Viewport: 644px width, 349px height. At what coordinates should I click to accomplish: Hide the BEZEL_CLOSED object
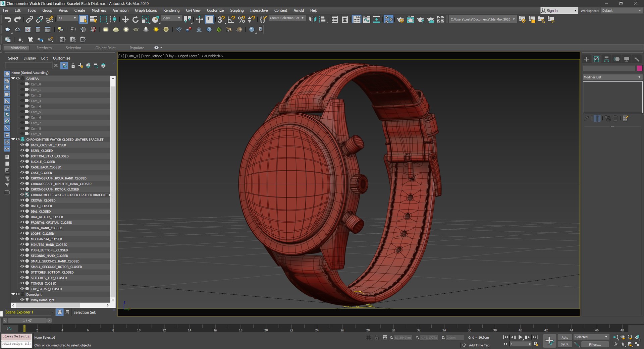pos(22,151)
